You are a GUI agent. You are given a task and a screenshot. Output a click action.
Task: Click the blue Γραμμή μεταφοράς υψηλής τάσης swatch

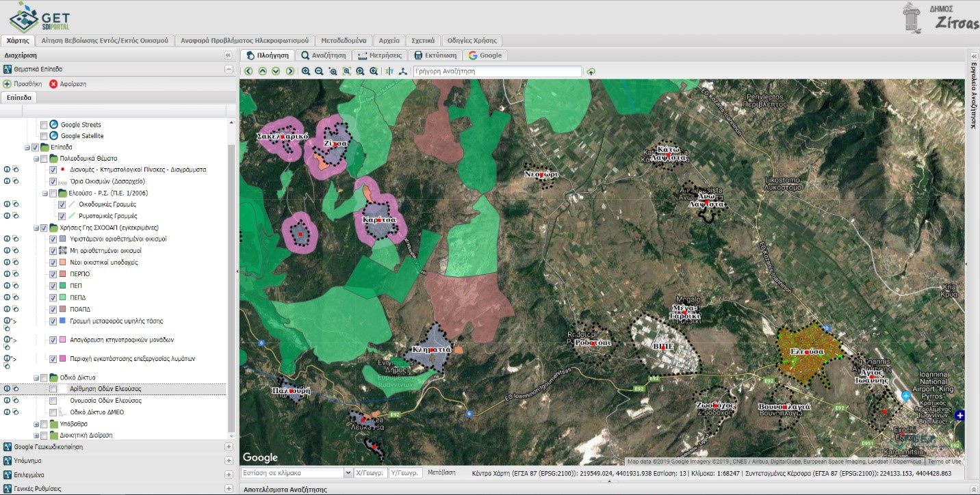[62, 321]
